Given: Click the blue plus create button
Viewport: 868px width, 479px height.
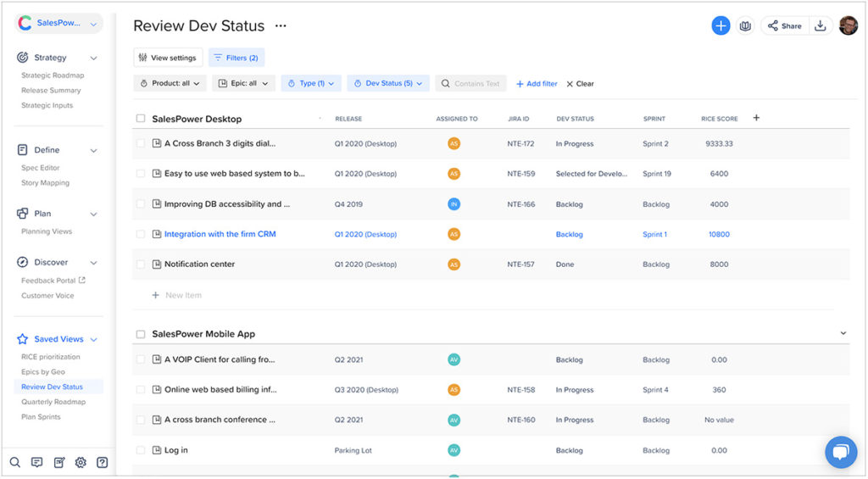Looking at the screenshot, I should click(x=721, y=25).
